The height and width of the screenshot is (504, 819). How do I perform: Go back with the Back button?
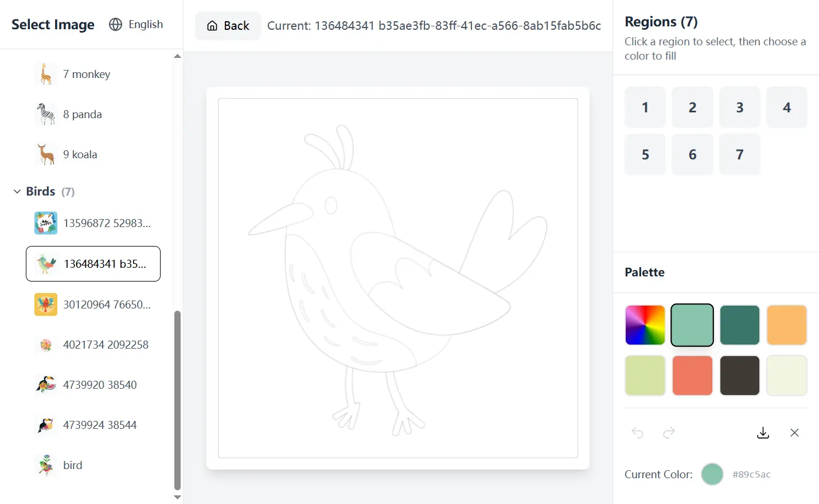tap(228, 26)
